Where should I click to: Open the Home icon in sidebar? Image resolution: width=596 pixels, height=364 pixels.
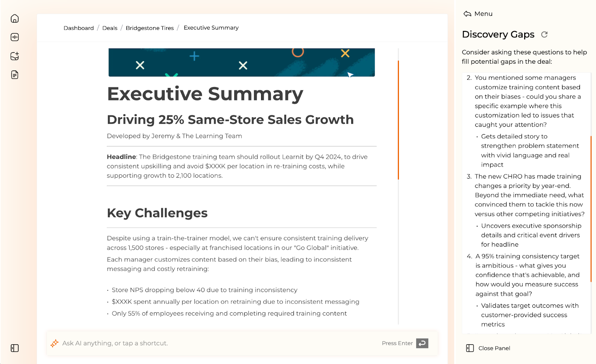(15, 19)
